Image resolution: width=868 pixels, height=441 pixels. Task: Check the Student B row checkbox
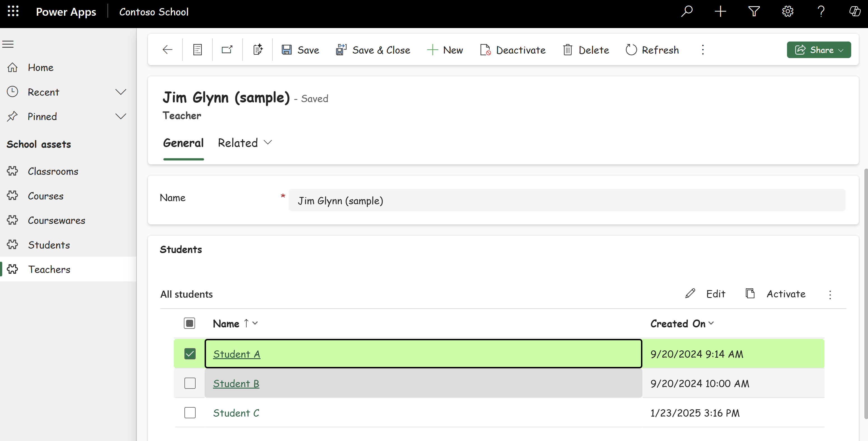coord(190,383)
